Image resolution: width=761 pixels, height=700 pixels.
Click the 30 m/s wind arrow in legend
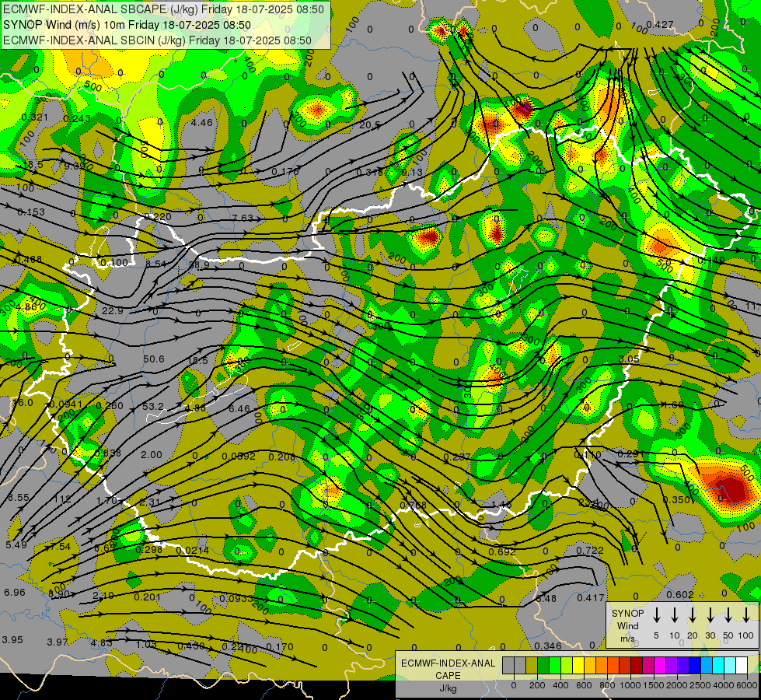(x=710, y=614)
